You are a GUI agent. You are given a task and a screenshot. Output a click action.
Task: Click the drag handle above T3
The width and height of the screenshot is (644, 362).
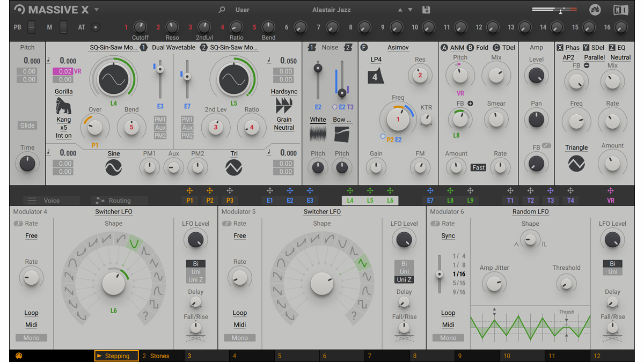point(550,191)
